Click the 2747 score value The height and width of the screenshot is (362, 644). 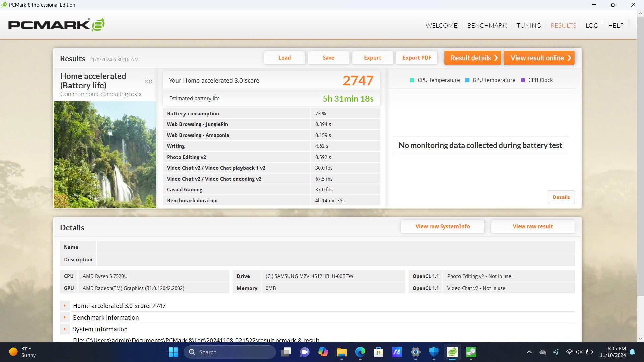click(358, 80)
